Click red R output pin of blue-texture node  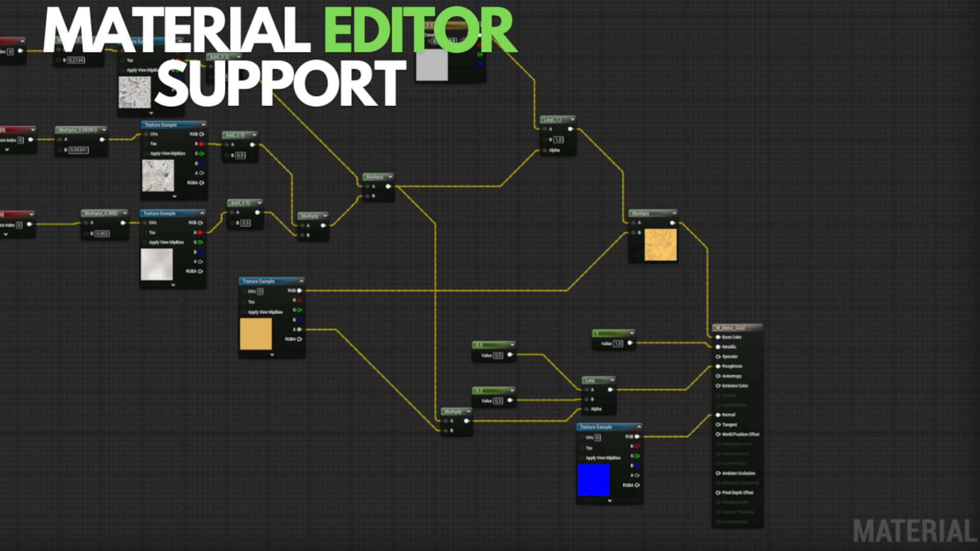pos(637,446)
